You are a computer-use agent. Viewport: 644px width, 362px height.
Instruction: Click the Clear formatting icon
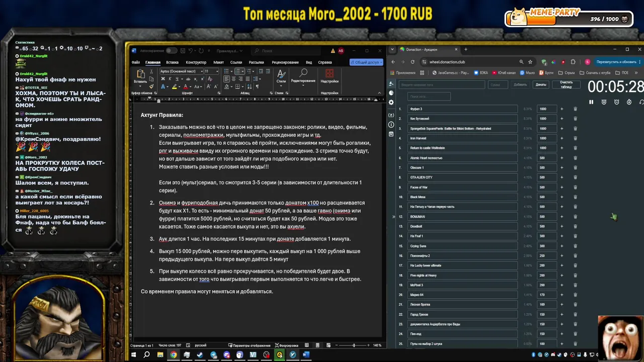[210, 79]
